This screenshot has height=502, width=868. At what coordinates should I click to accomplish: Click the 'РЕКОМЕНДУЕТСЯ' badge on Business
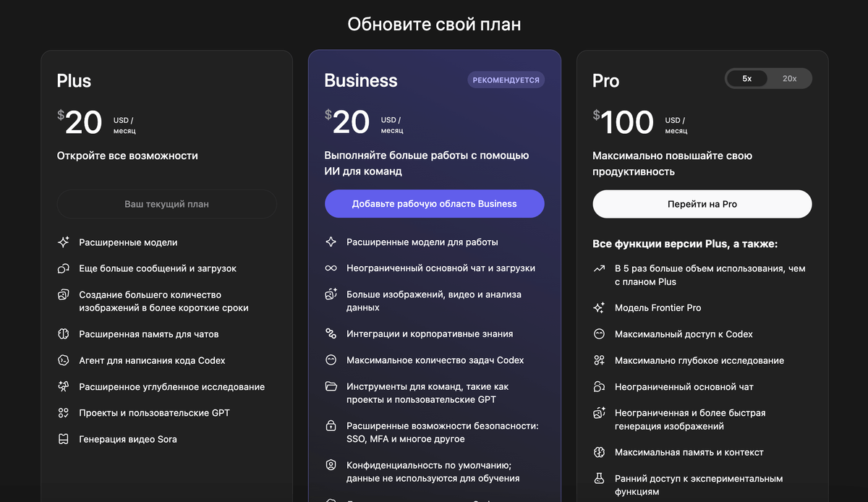click(x=506, y=80)
